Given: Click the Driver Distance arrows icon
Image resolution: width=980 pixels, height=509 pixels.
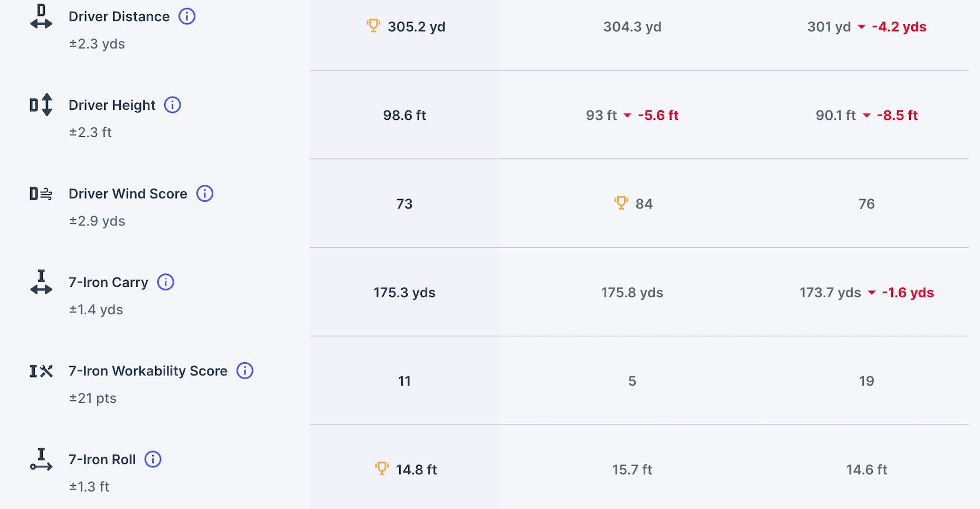Looking at the screenshot, I should (41, 17).
